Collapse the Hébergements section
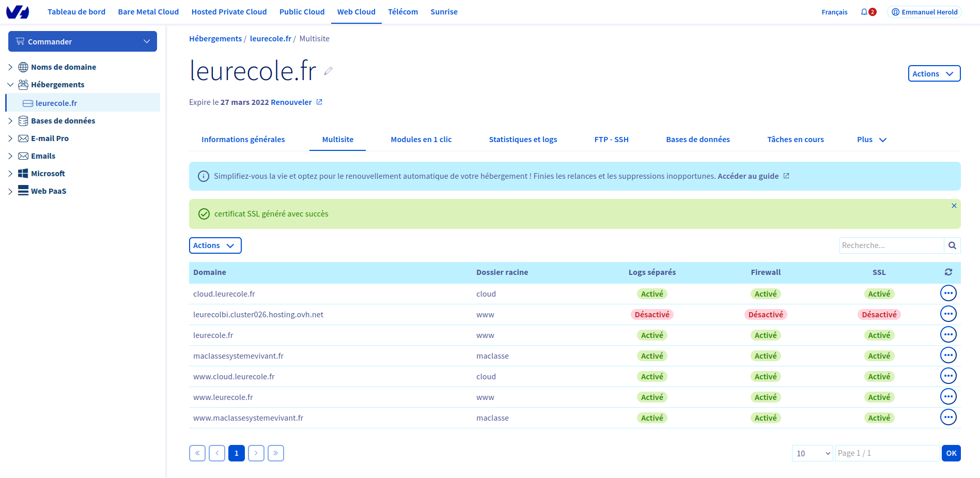The height and width of the screenshot is (478, 980). [x=10, y=85]
